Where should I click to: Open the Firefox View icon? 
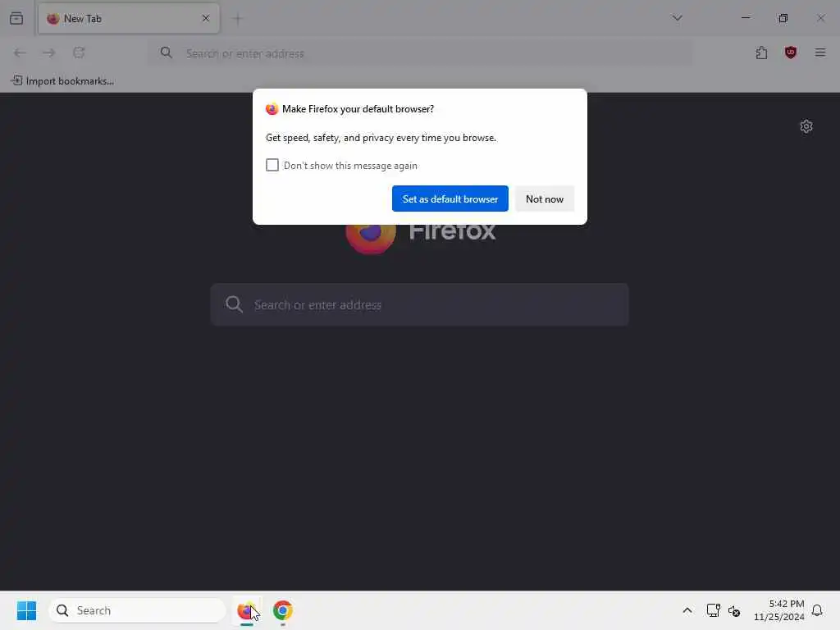tap(16, 18)
